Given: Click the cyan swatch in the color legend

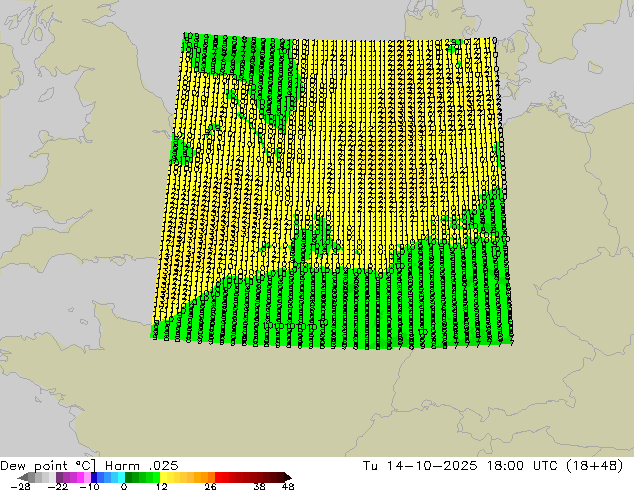Looking at the screenshot, I should [x=121, y=477].
